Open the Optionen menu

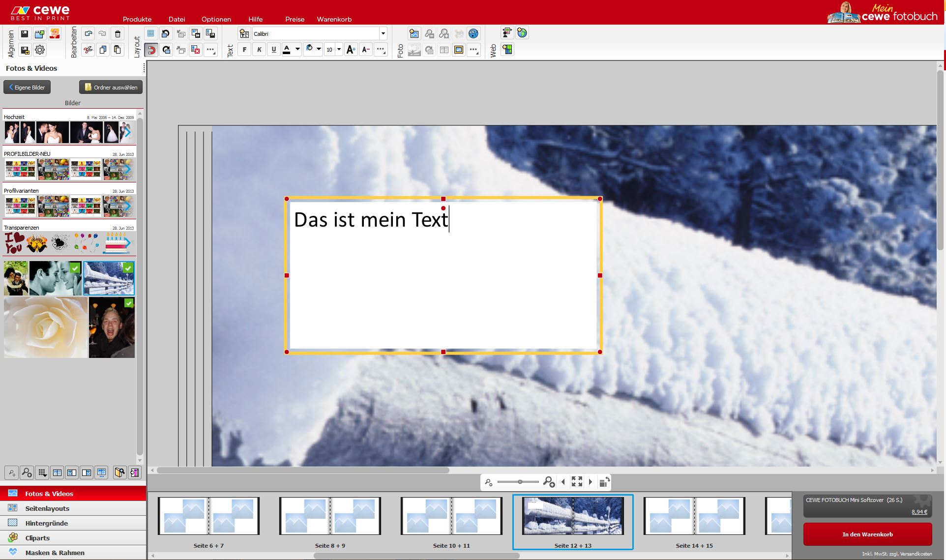pos(216,19)
